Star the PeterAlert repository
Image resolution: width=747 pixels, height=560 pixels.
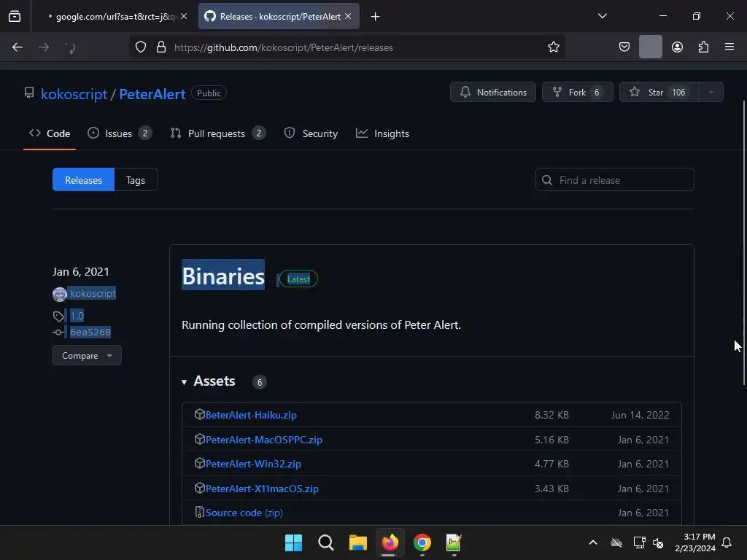click(659, 93)
